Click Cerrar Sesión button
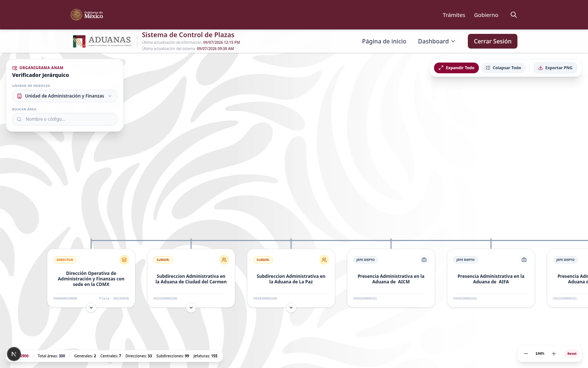Viewport: 588px width, 368px height. (492, 41)
